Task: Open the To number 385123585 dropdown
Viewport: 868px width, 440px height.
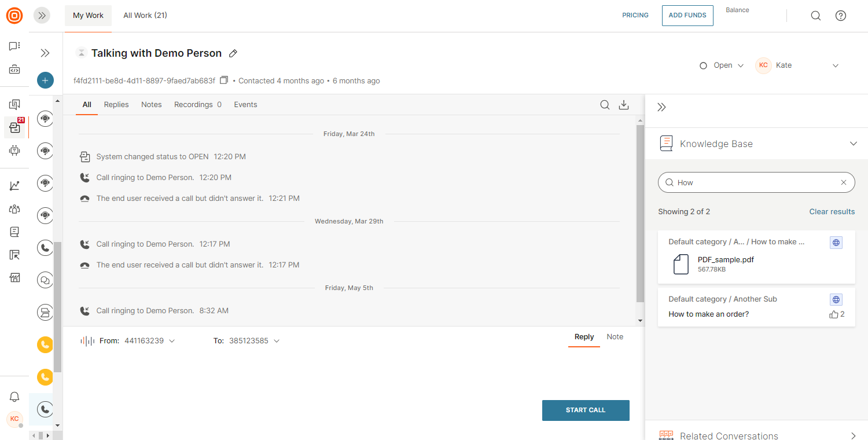Action: tap(255, 341)
